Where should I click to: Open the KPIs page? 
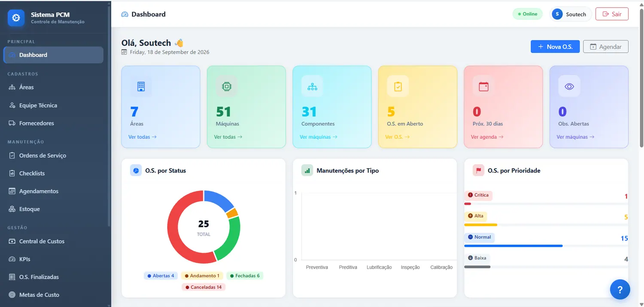(53, 259)
